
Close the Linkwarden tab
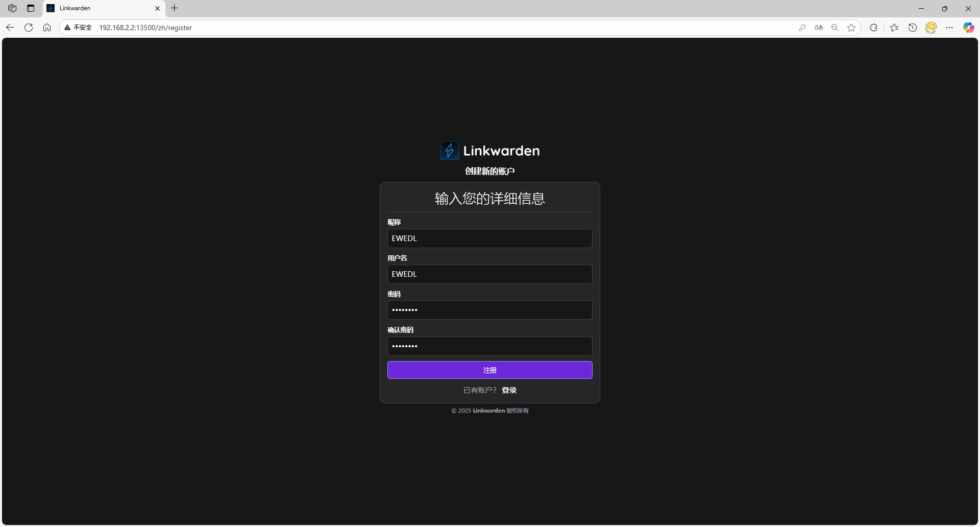[157, 8]
